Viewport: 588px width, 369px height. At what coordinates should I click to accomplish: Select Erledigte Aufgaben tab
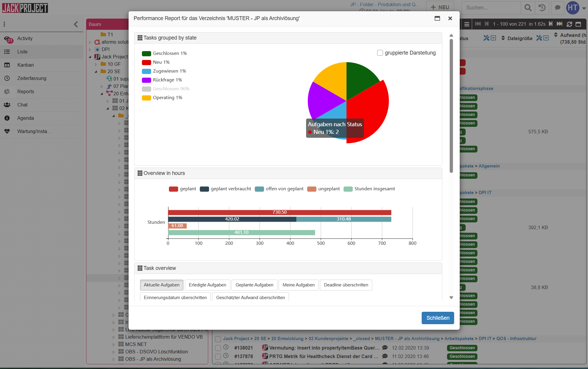coord(207,285)
